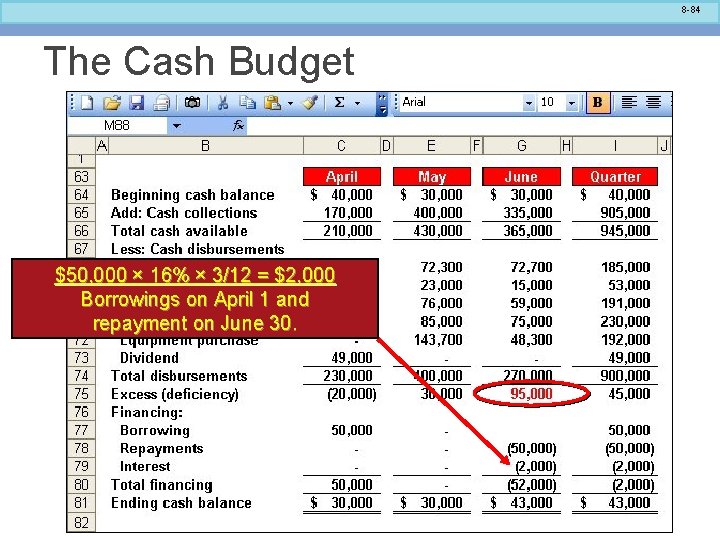Viewport: 720px width, 540px height.
Task: Select column I header
Action: click(615, 146)
